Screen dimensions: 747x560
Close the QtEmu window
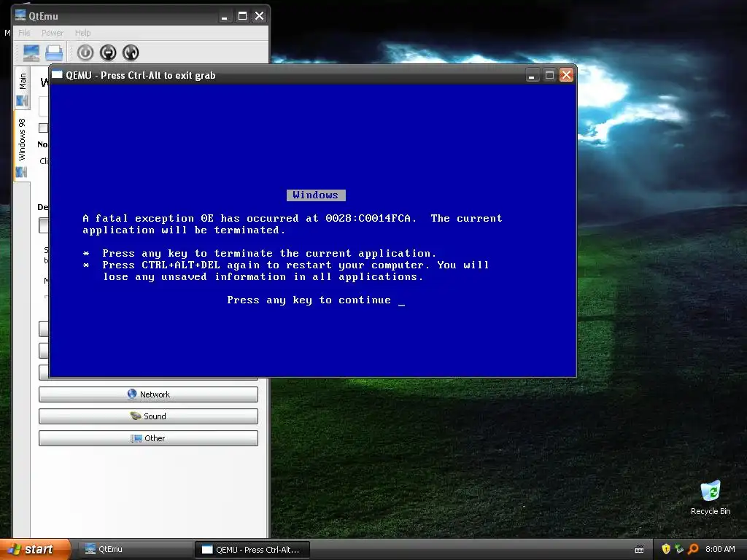pyautogui.click(x=259, y=16)
